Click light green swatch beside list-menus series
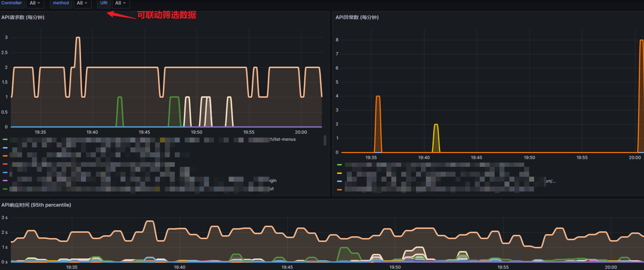The height and width of the screenshot is (270, 644). (x=5, y=139)
